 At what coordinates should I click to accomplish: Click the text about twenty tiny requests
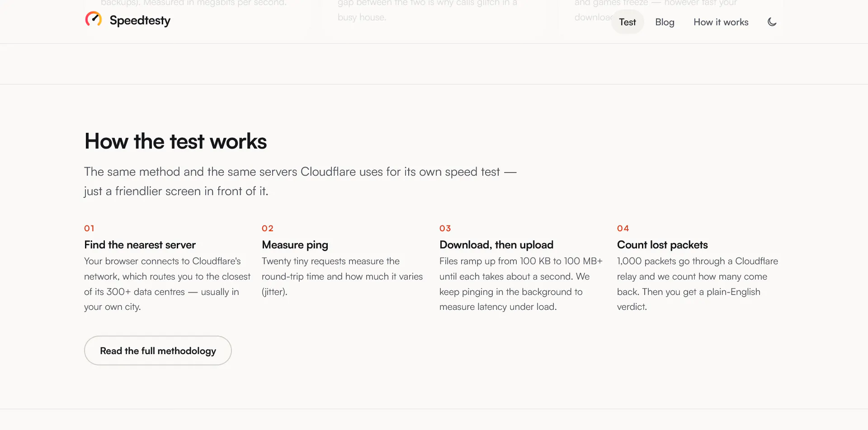[342, 276]
